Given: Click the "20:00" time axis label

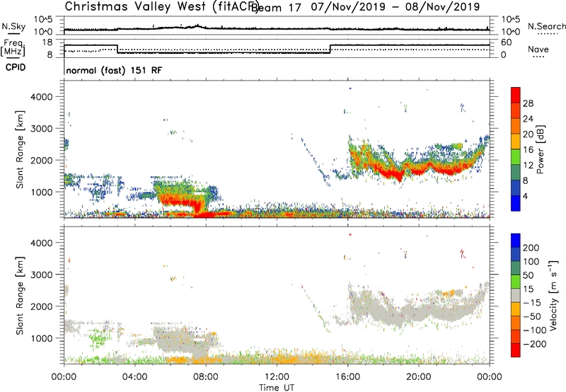Looking at the screenshot, I should click(x=419, y=377).
